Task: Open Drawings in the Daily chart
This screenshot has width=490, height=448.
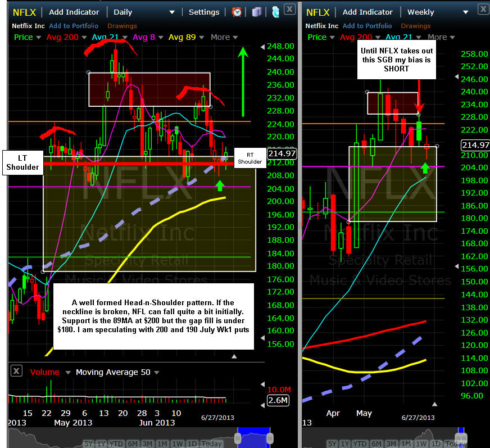Action: click(x=122, y=26)
